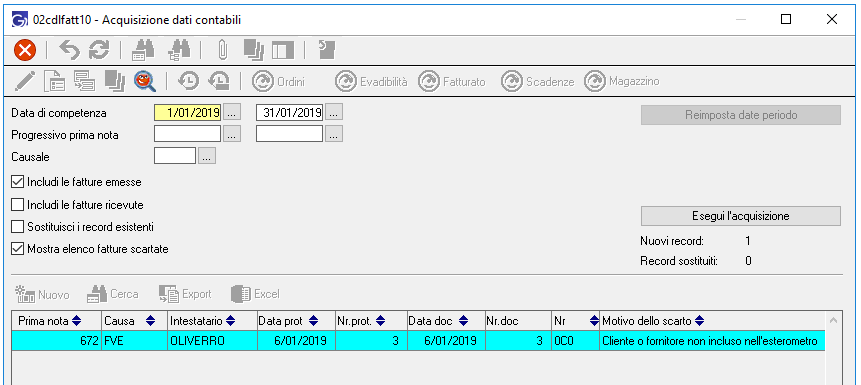
Task: Sort by Motivo dello scarto column
Action: [x=653, y=320]
